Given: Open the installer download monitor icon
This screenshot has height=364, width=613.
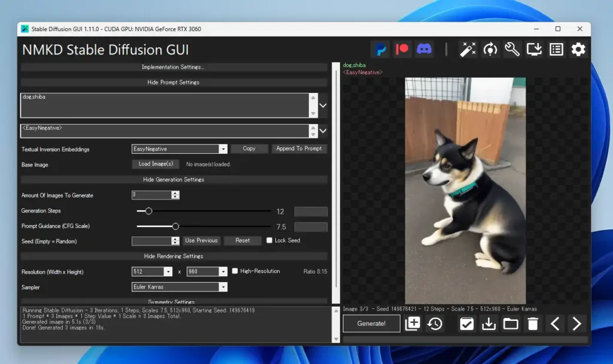Looking at the screenshot, I should (534, 49).
